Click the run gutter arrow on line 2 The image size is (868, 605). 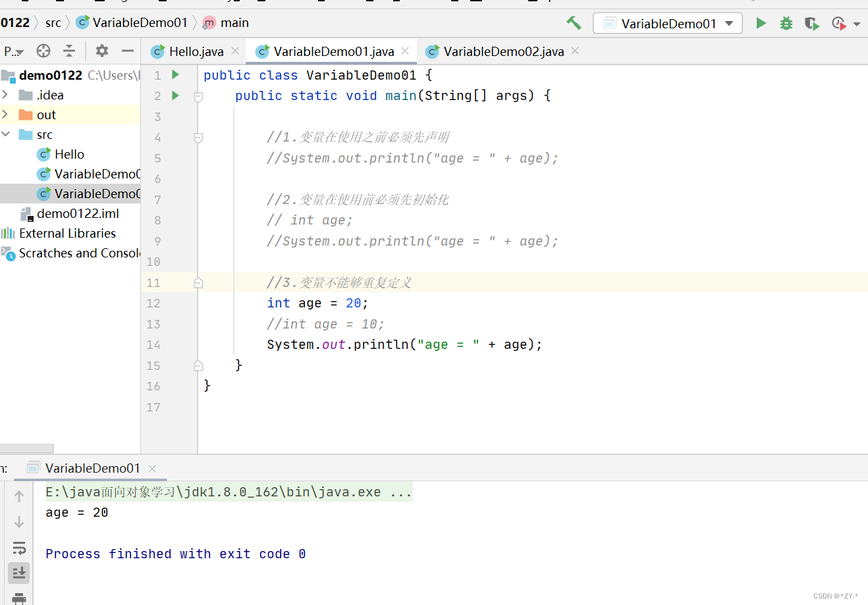click(x=176, y=95)
